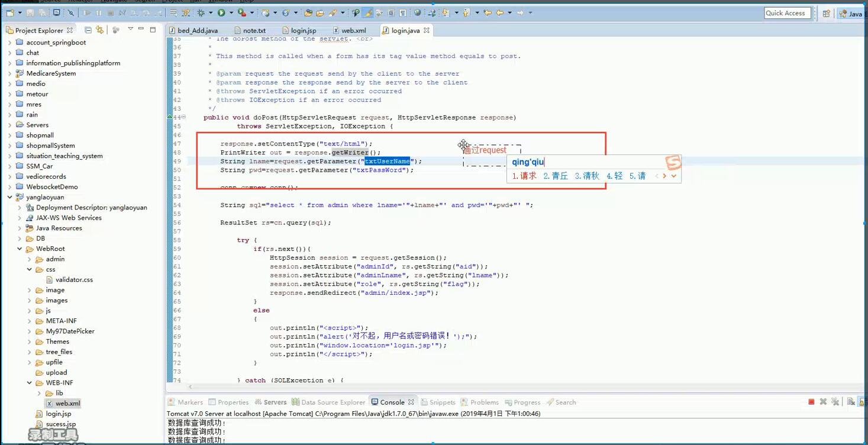Open the Servers tab in bottom panel
Viewport: 868px width, 445px height.
pyautogui.click(x=270, y=402)
